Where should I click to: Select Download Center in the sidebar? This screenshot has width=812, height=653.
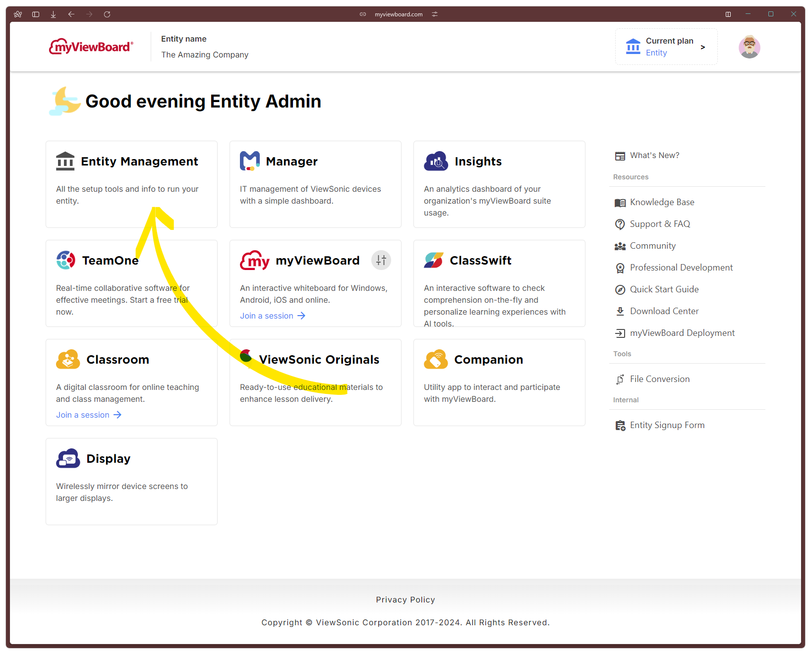click(664, 311)
